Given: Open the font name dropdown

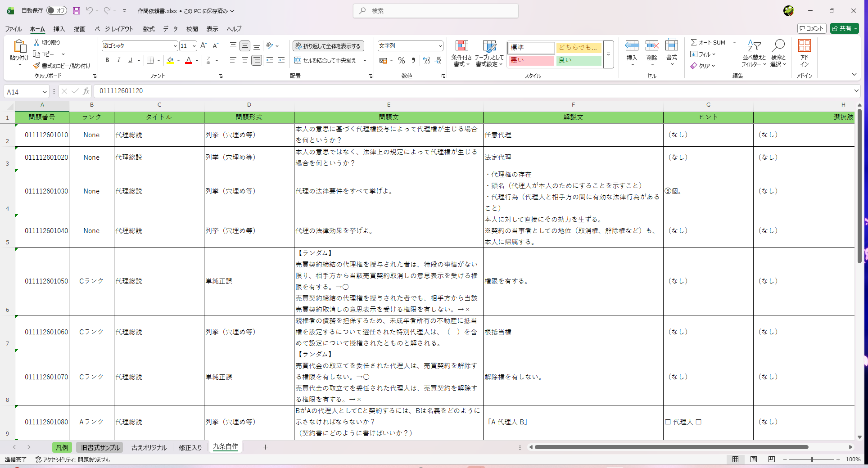Looking at the screenshot, I should [175, 46].
